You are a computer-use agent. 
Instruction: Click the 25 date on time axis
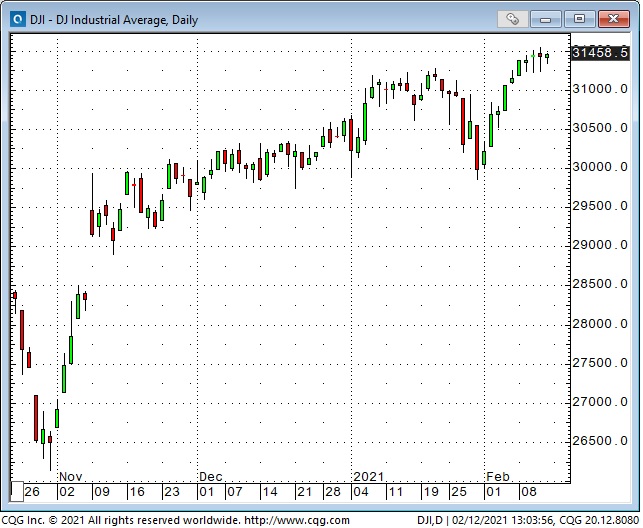[459, 492]
